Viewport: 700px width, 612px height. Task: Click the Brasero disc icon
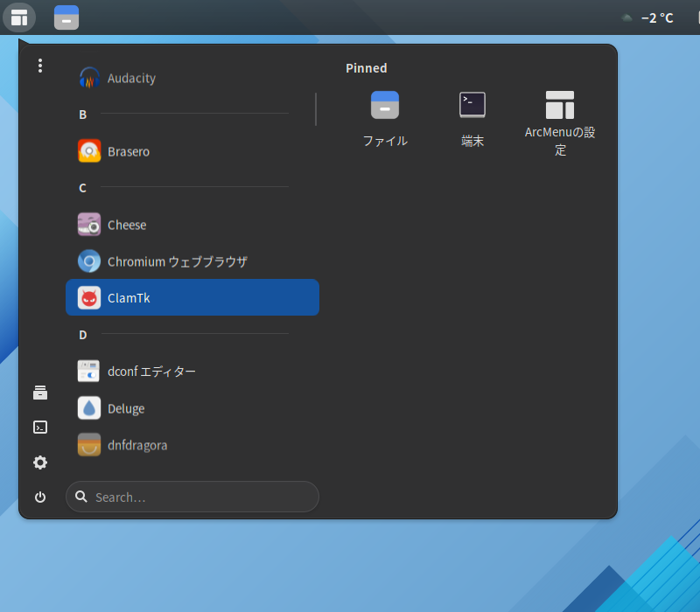pos(89,150)
